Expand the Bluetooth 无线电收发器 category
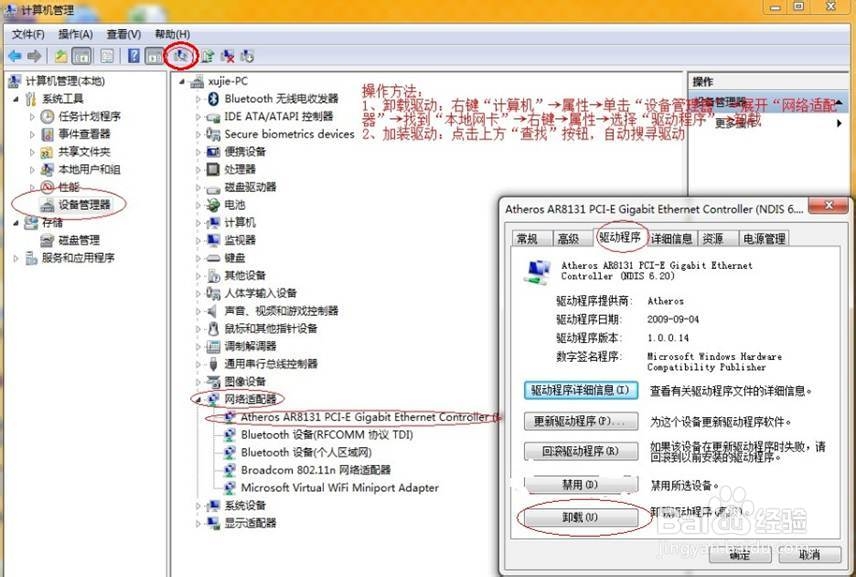This screenshot has width=856, height=577. [199, 99]
